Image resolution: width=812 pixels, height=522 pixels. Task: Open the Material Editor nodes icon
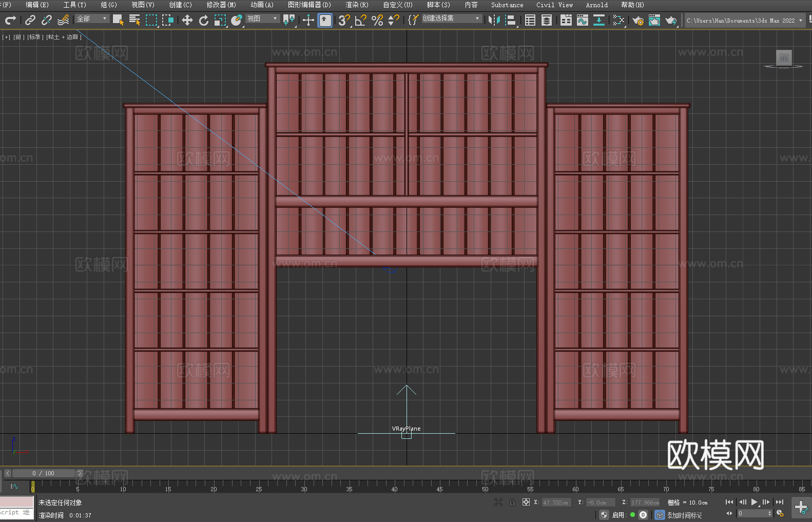(x=618, y=20)
